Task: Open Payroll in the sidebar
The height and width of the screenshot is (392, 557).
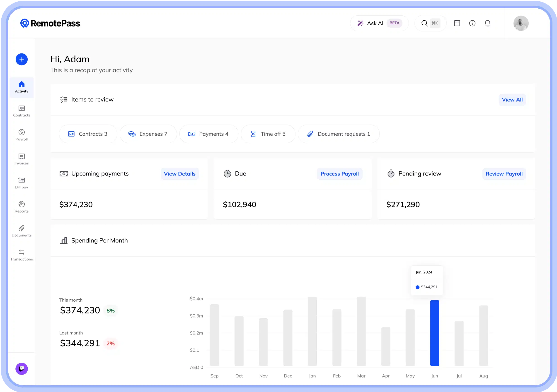Action: tap(22, 135)
